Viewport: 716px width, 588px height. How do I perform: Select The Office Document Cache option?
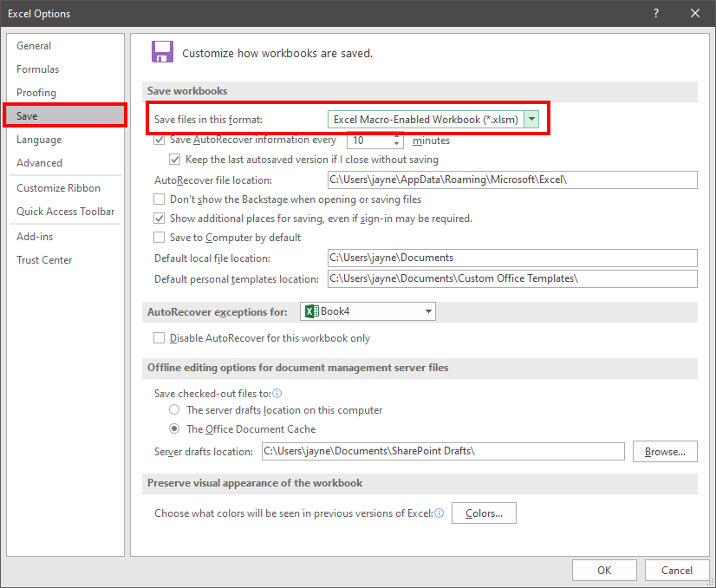(x=174, y=429)
